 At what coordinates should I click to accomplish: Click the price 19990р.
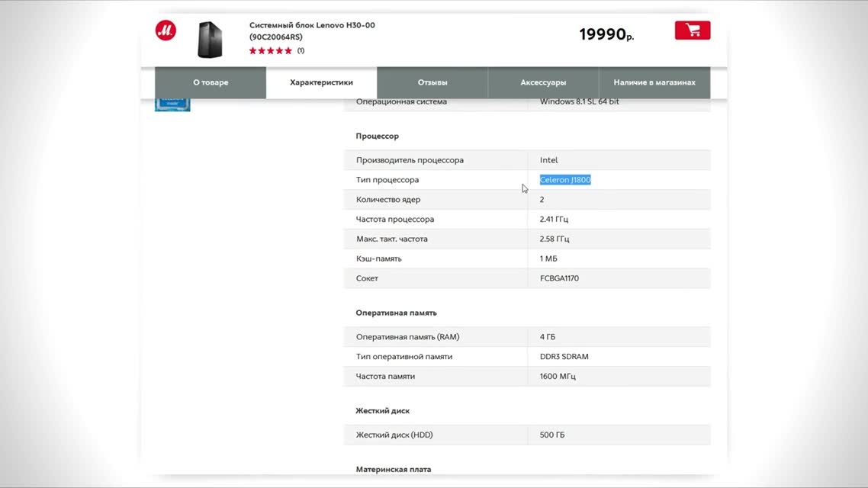(606, 34)
